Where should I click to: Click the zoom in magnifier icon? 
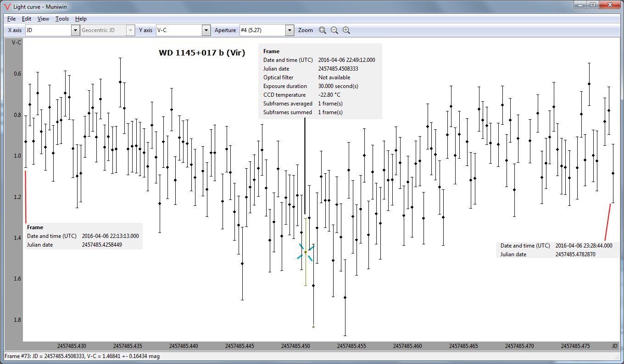[x=346, y=30]
